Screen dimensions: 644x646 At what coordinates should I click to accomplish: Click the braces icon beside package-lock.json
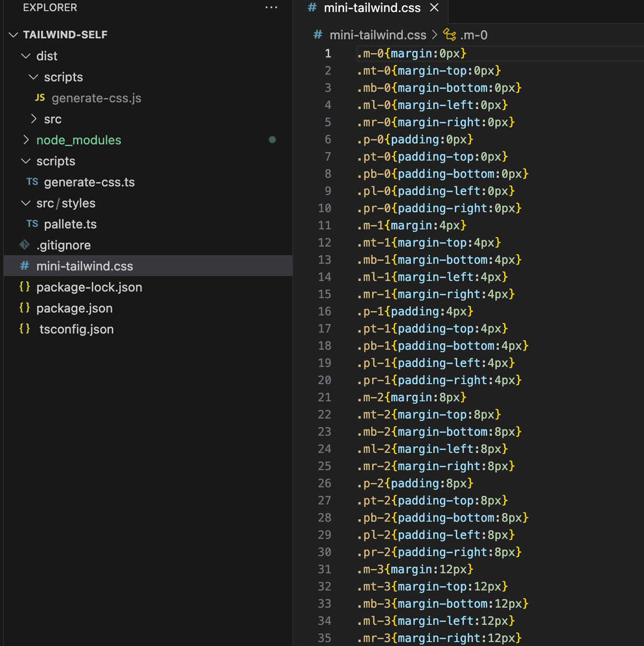25,287
